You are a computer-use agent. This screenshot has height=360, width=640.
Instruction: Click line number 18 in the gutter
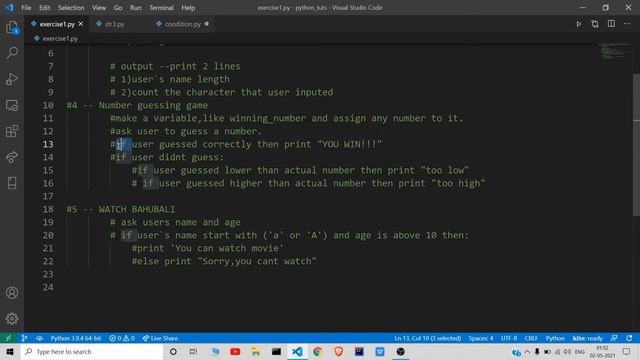point(48,209)
